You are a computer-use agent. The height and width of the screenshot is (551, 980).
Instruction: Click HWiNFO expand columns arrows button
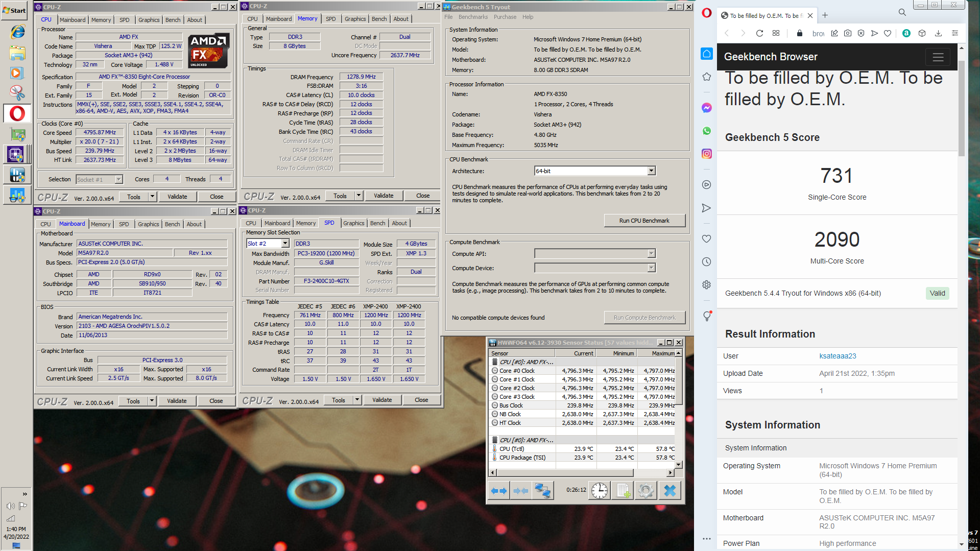(499, 491)
